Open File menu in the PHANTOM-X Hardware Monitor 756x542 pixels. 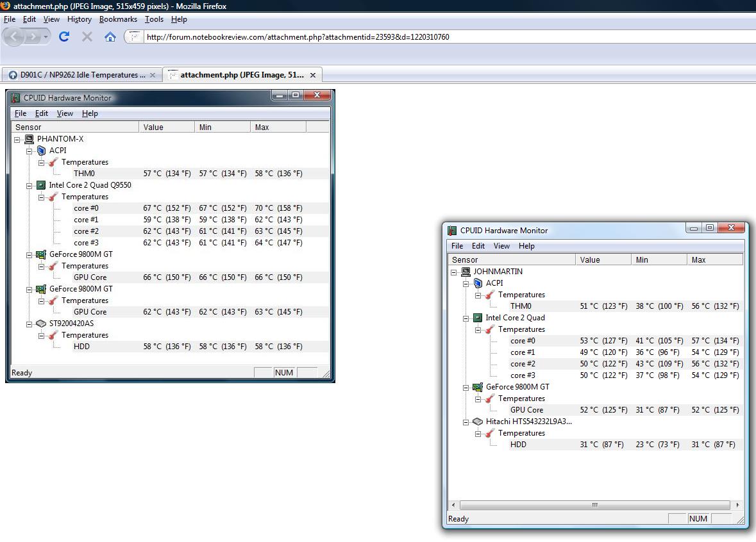click(21, 113)
